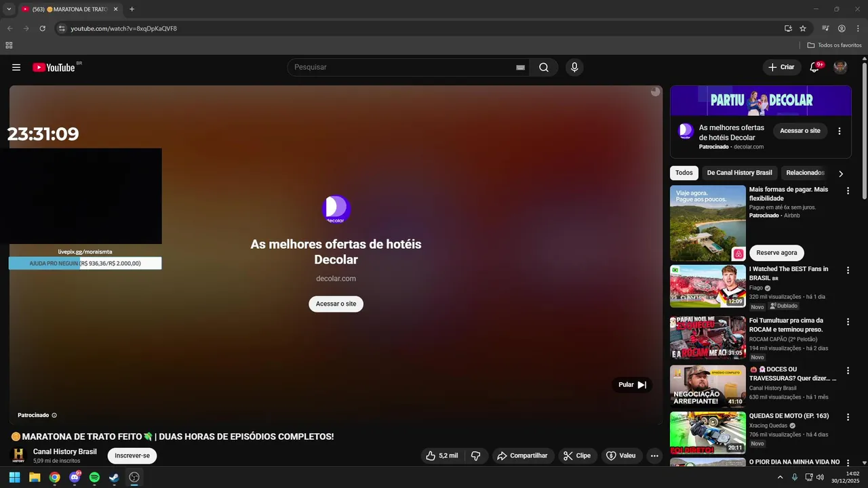Click Acessar o site in video ad

click(336, 304)
